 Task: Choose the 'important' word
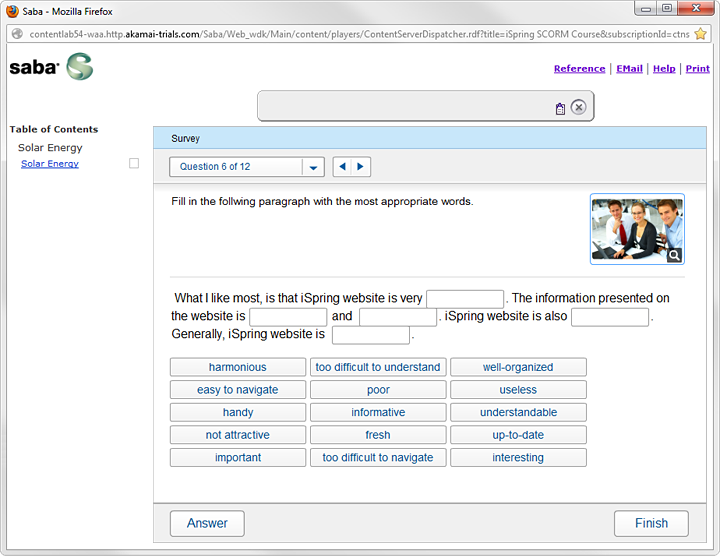pyautogui.click(x=238, y=458)
